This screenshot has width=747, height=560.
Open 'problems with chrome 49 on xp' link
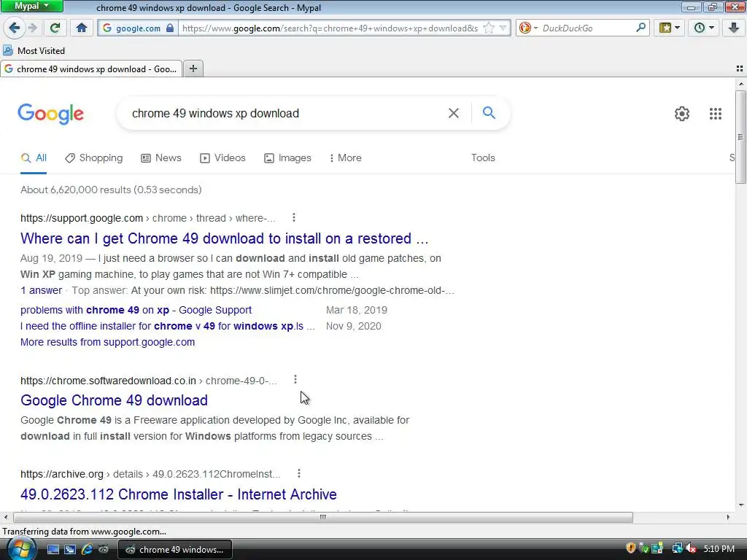click(x=136, y=310)
